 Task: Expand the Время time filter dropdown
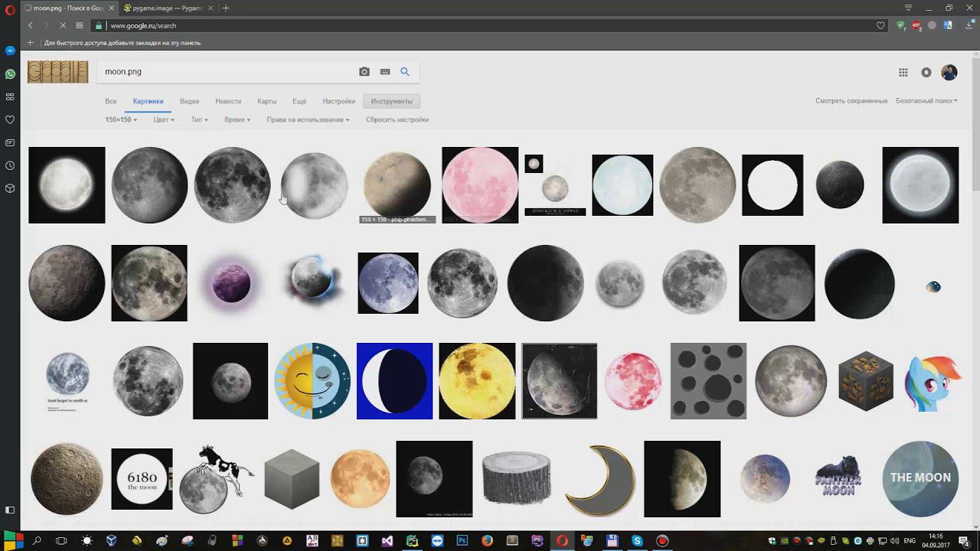(x=237, y=119)
